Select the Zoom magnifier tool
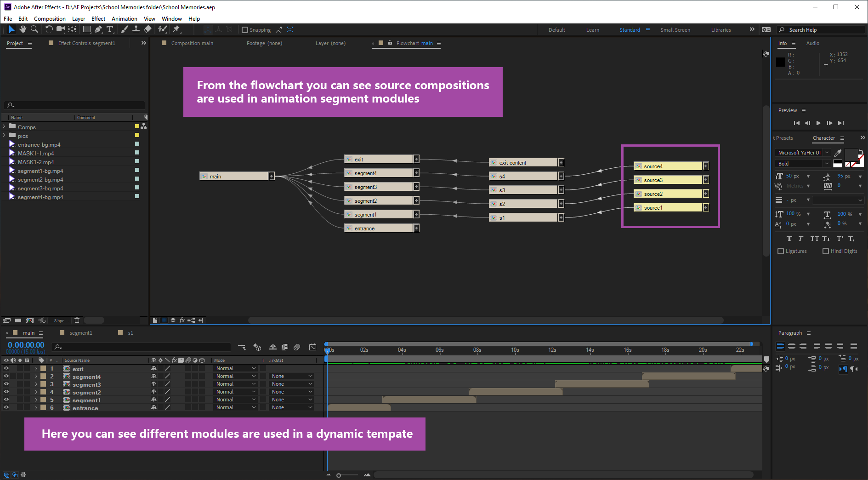The height and width of the screenshot is (480, 868). tap(34, 29)
